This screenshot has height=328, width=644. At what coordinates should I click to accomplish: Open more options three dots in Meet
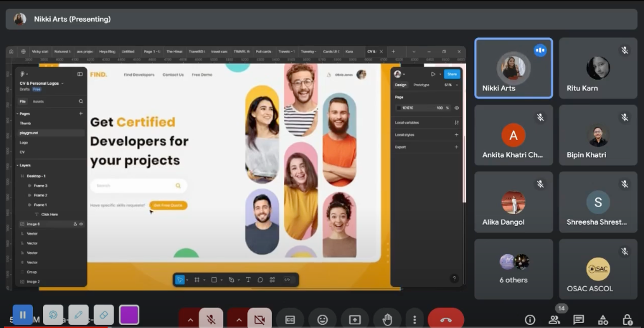point(415,320)
